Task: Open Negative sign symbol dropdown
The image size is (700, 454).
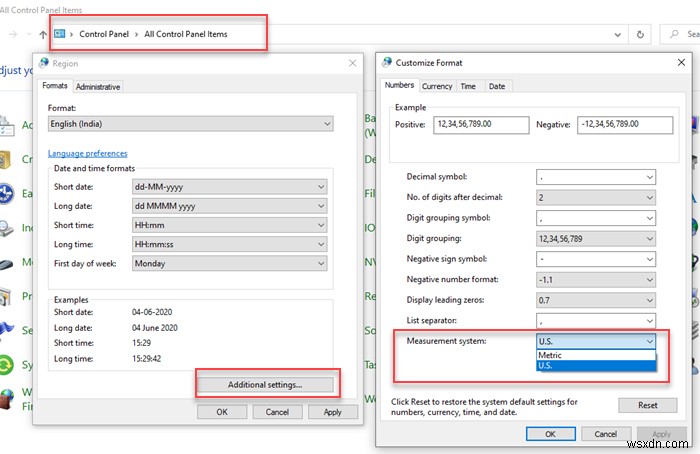Action: coord(596,259)
